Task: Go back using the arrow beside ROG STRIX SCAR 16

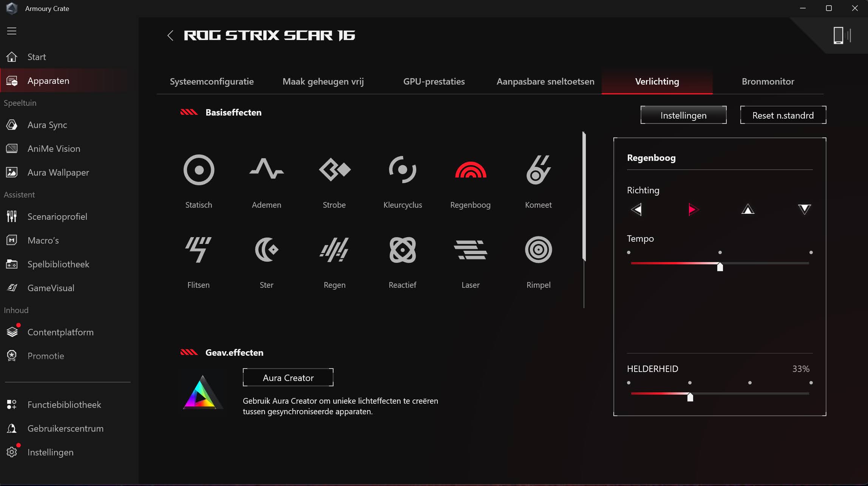Action: (170, 35)
